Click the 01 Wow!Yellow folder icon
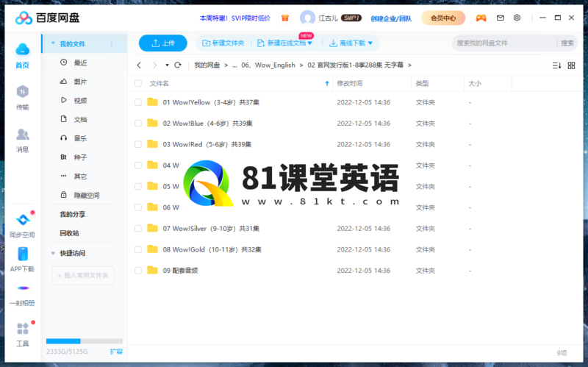Viewport: 588px width, 367px height. [152, 102]
